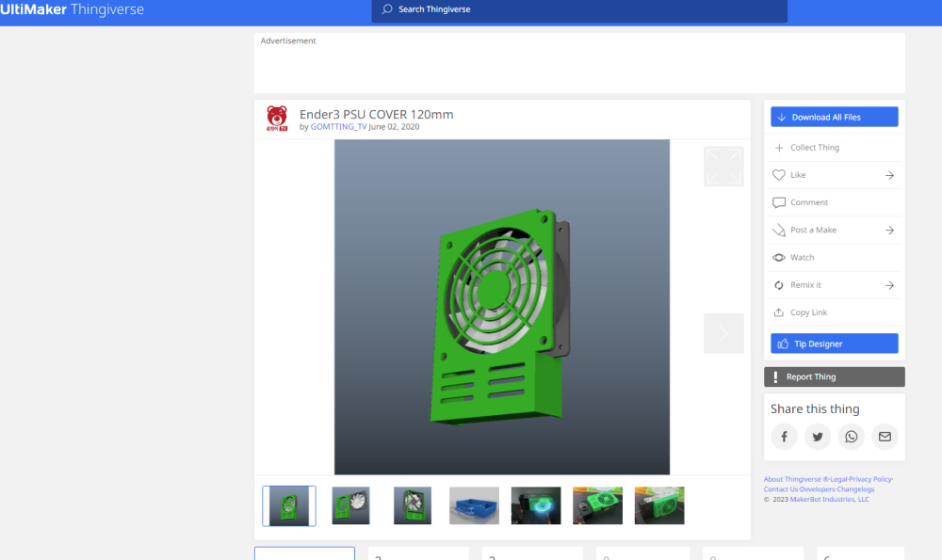Click the Download All Files button
942x560 pixels.
click(x=835, y=117)
